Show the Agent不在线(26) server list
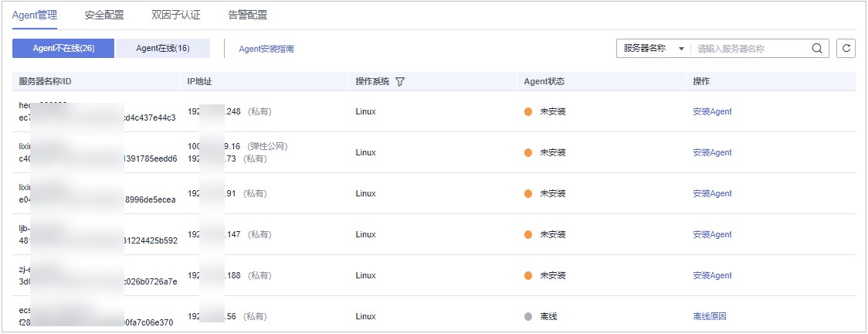The width and height of the screenshot is (868, 334). pos(63,48)
